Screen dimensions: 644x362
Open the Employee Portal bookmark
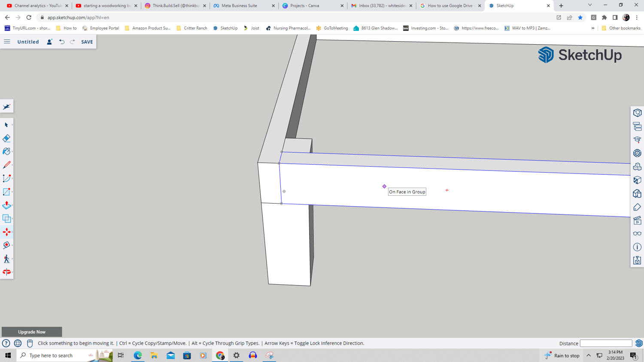(100, 28)
